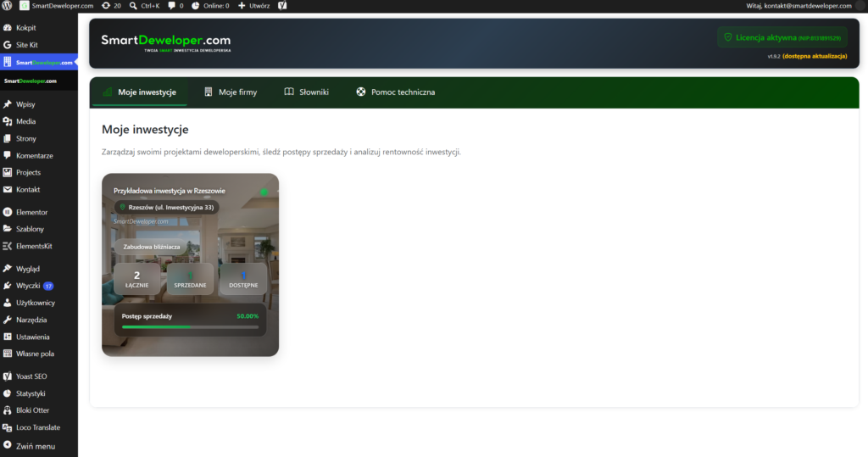Collapse sidebar with Zwiń menu
Image resolution: width=868 pixels, height=457 pixels.
tap(39, 446)
